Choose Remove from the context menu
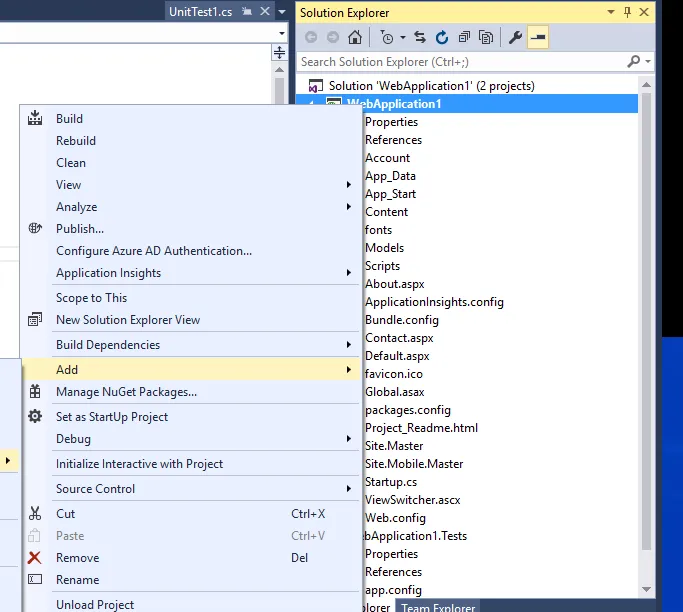The image size is (683, 612). 191,558
